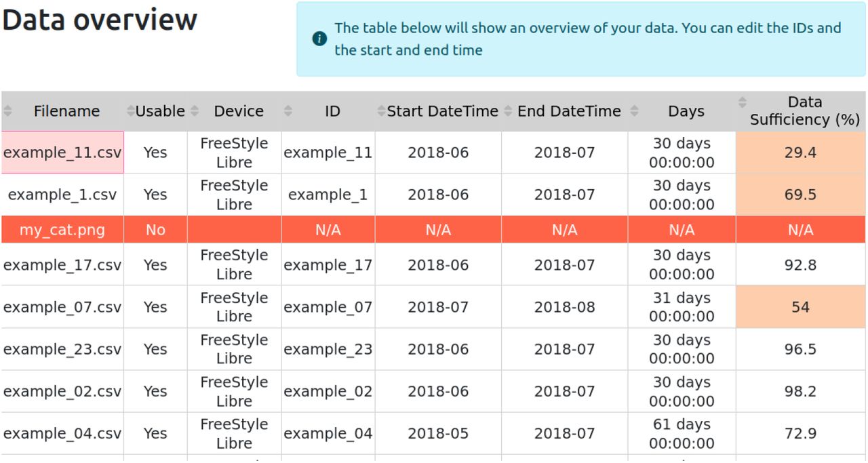868x463 pixels.
Task: Edit the ID cell example_11
Action: [328, 153]
